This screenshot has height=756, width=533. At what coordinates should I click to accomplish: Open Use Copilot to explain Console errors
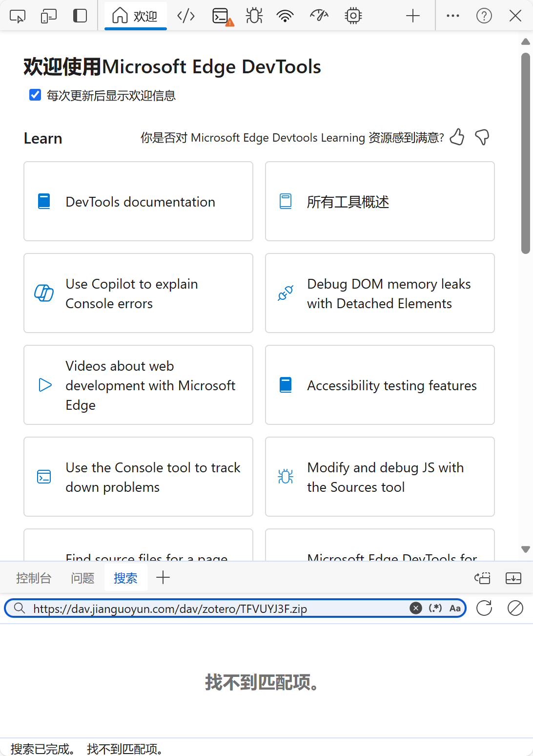click(x=138, y=293)
